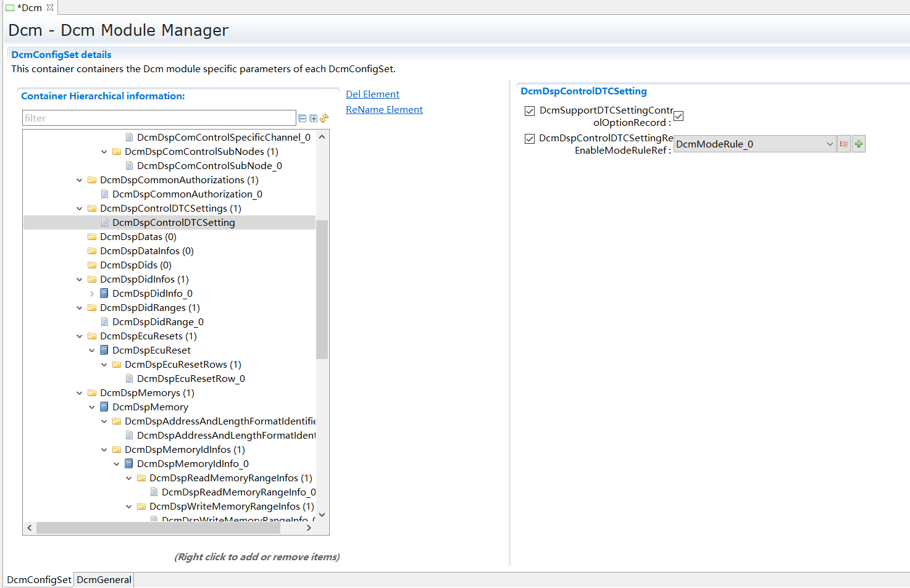Switch to the DcmGeneral tab
Image resolution: width=910 pixels, height=588 pixels.
point(104,579)
